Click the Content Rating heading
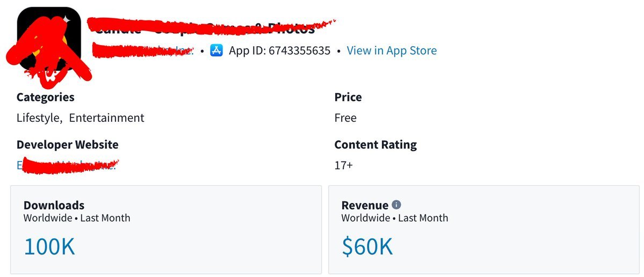Screen dimensions: 644x277 [375, 144]
